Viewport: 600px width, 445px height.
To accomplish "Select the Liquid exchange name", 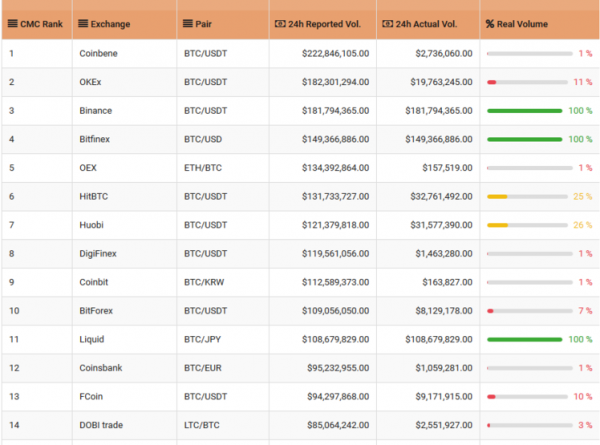I will pyautogui.click(x=92, y=339).
